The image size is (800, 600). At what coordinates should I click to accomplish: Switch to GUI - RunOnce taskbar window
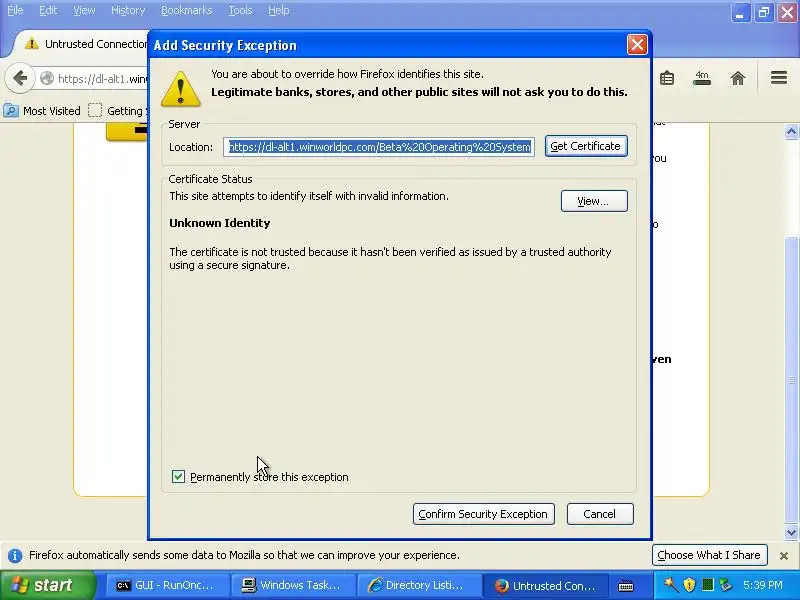(166, 586)
